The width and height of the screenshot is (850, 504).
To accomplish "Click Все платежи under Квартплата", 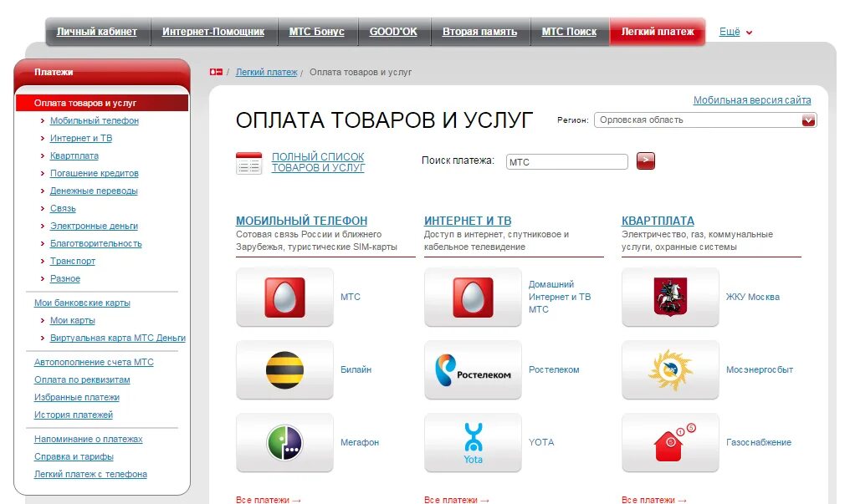I will [x=653, y=500].
